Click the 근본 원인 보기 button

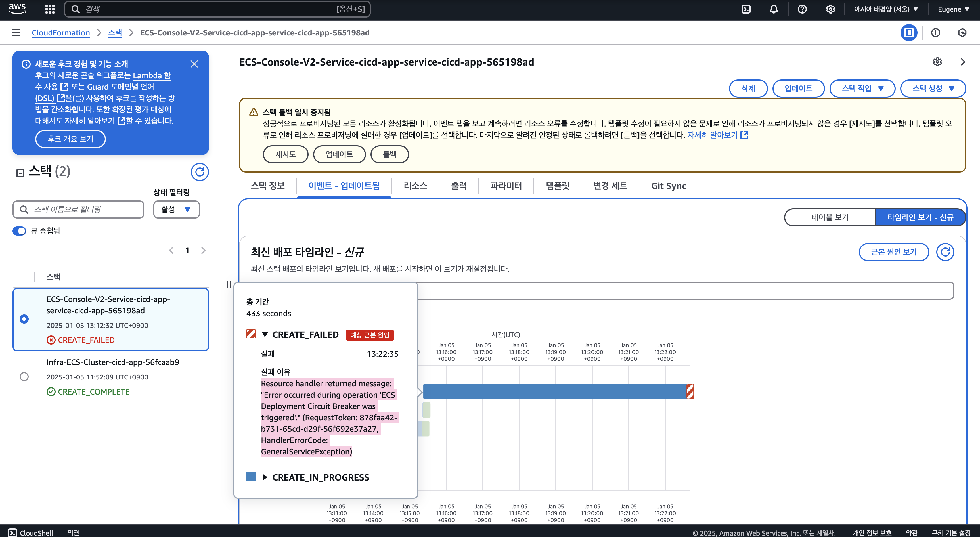coord(894,252)
